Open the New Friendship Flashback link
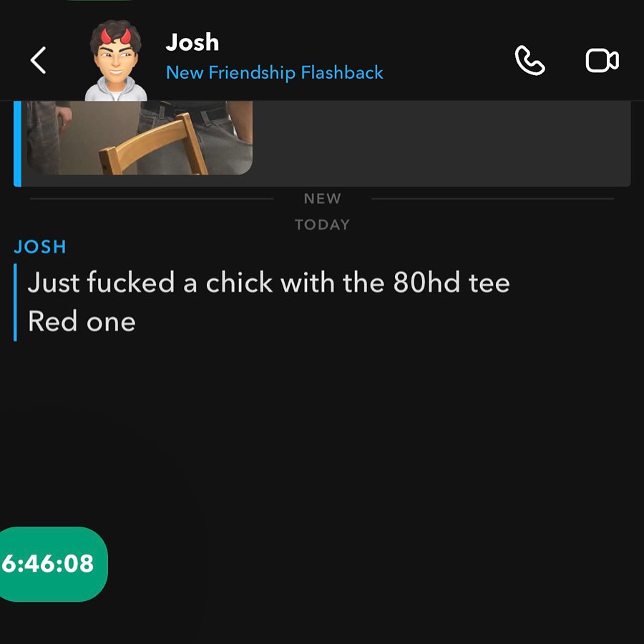This screenshot has width=644, height=644. 274,73
